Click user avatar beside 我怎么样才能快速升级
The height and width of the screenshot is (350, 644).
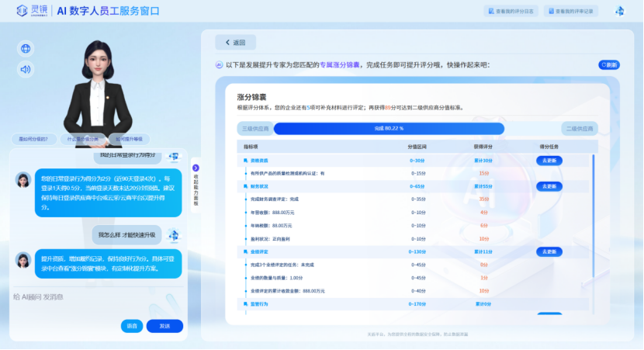(174, 235)
